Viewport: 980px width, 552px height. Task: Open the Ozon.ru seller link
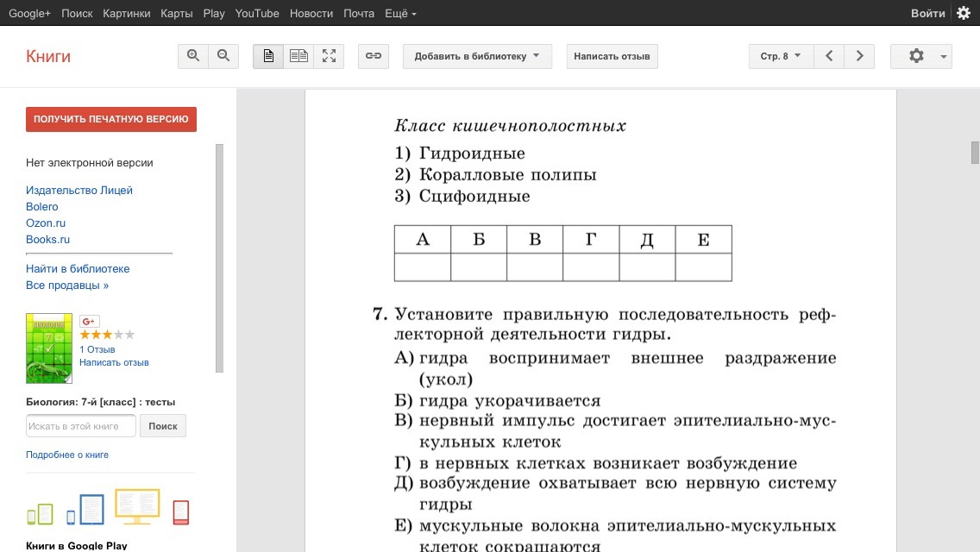point(46,223)
